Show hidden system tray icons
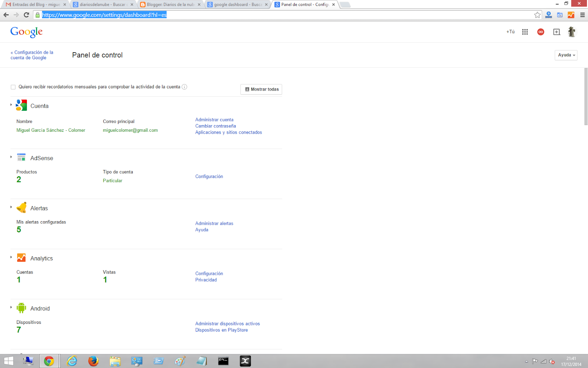Viewport: 588px width, 368px height. click(526, 361)
